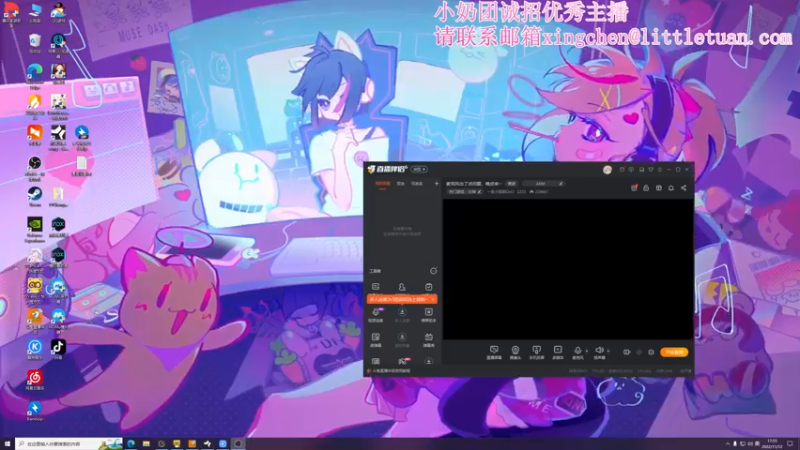Viewport: 800px width, 450px height.
Task: Open the hamburger menu in app title bar
Action: [x=660, y=169]
